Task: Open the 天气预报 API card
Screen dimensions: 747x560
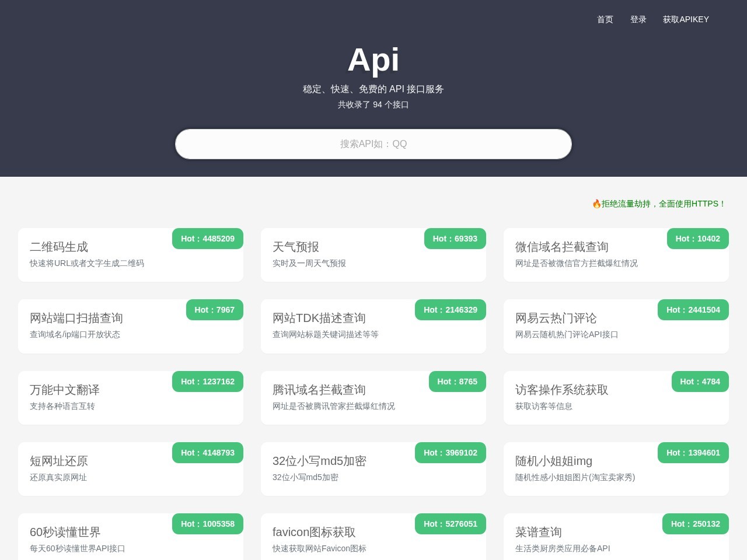Action: [373, 255]
